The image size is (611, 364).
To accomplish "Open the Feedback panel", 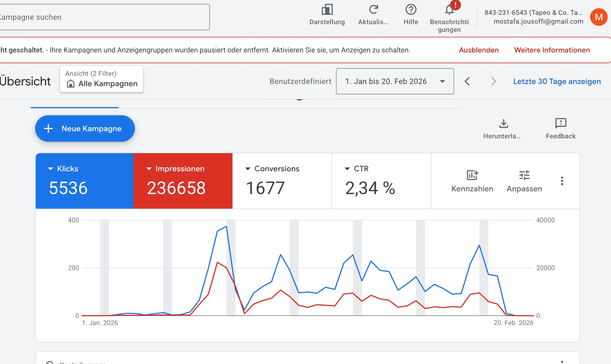I will click(560, 124).
